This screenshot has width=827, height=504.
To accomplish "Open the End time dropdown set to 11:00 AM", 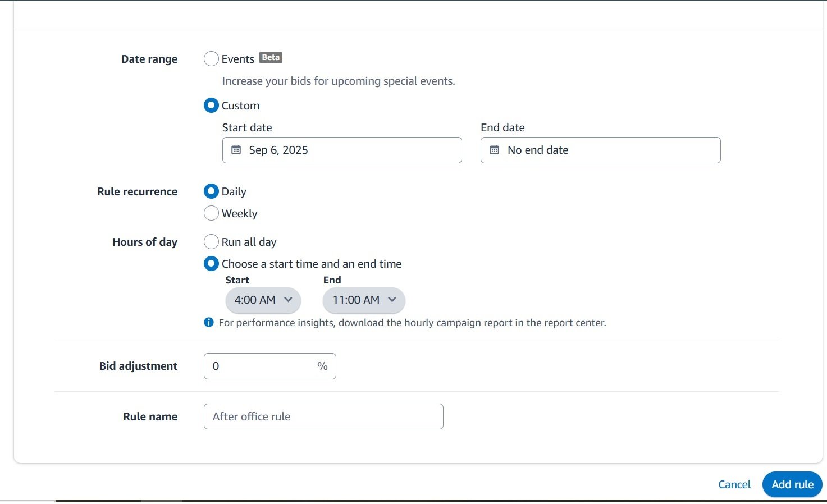I will (364, 300).
